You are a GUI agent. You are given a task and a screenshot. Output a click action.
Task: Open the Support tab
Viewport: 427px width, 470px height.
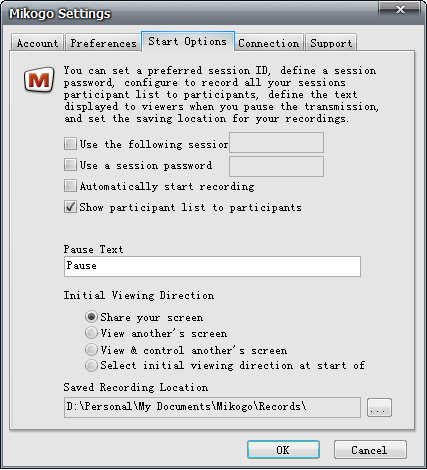(331, 43)
